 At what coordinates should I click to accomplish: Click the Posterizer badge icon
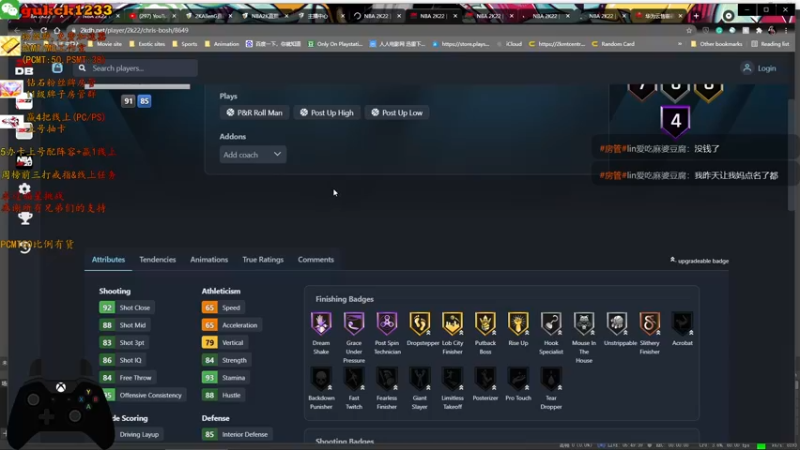pos(485,379)
